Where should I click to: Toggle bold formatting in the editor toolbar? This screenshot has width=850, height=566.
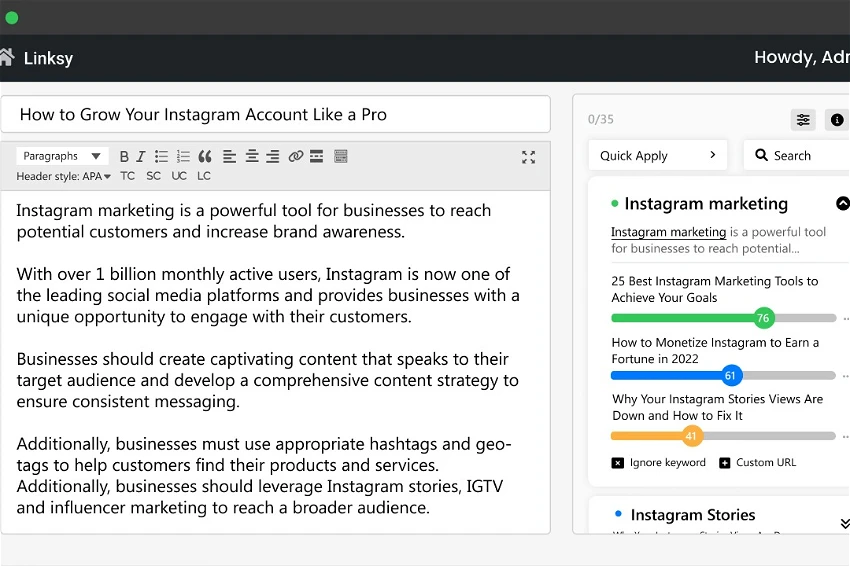pos(125,156)
